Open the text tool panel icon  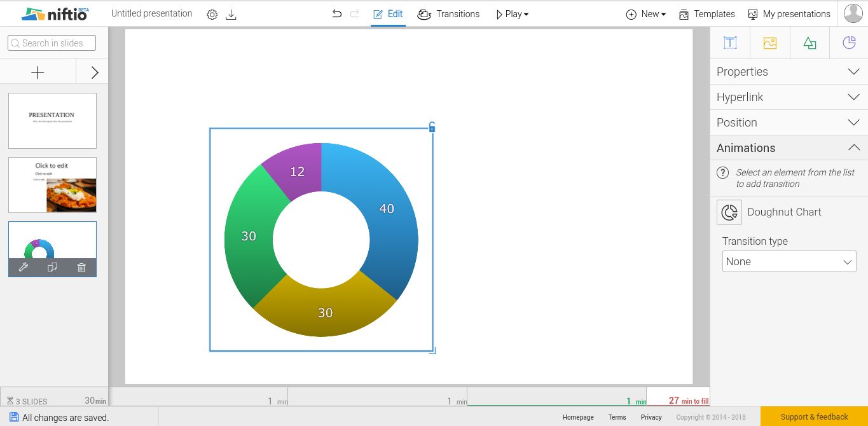tap(730, 43)
